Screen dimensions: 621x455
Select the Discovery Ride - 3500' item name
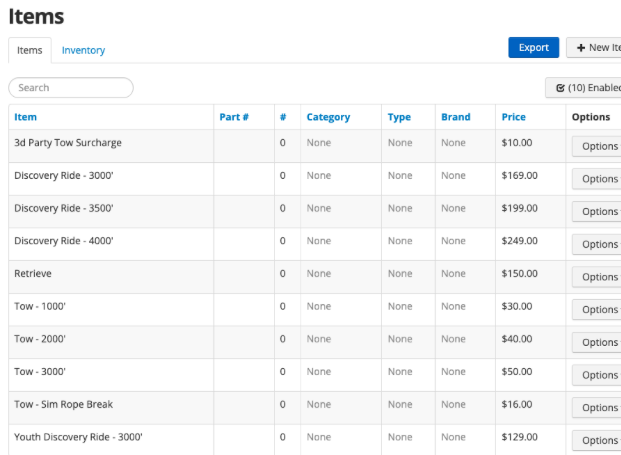pyautogui.click(x=64, y=208)
